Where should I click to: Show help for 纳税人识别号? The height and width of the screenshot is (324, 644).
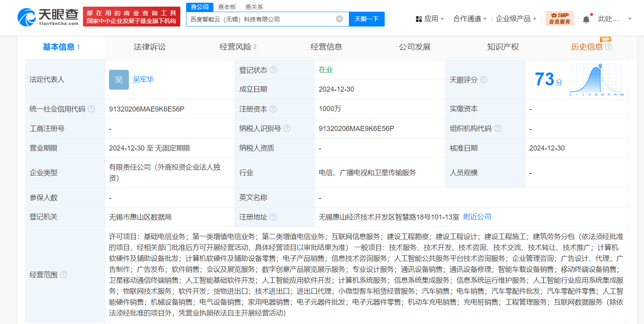point(287,128)
